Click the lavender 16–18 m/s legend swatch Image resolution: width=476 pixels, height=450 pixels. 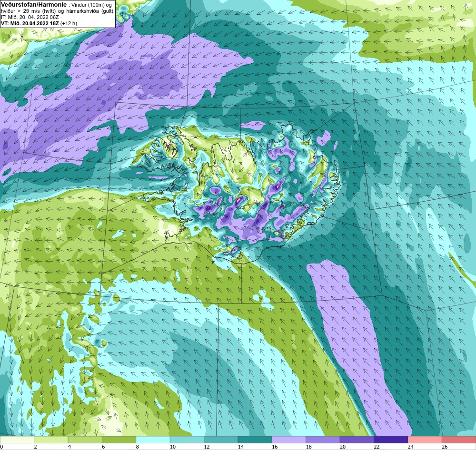289,440
